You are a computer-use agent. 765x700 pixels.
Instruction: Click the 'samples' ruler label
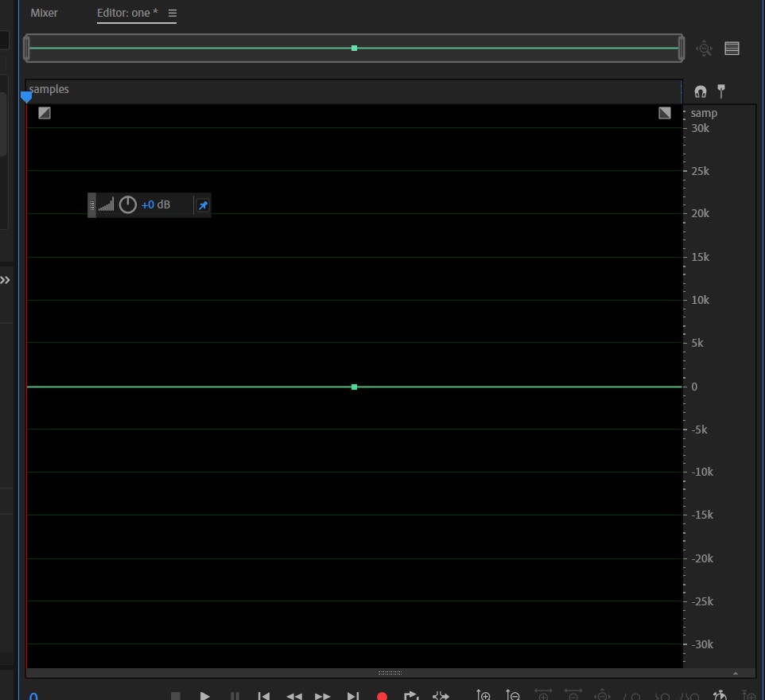[49, 89]
